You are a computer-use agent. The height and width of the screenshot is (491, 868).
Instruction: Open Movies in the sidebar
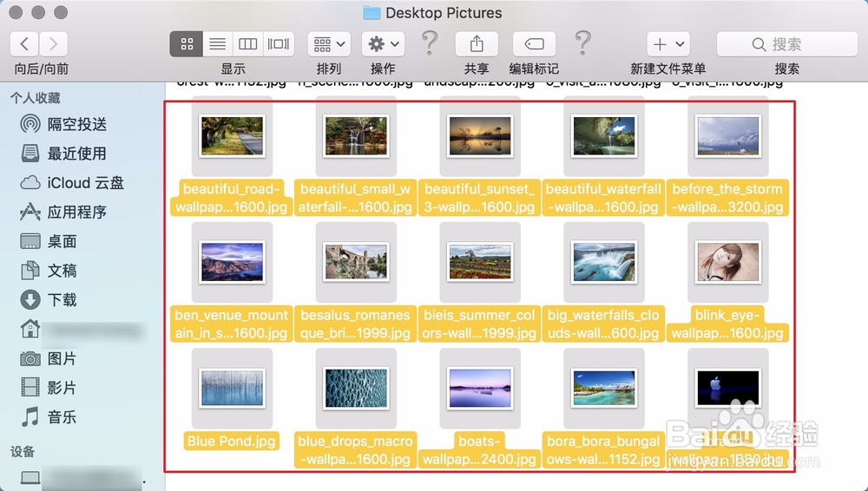pos(49,388)
